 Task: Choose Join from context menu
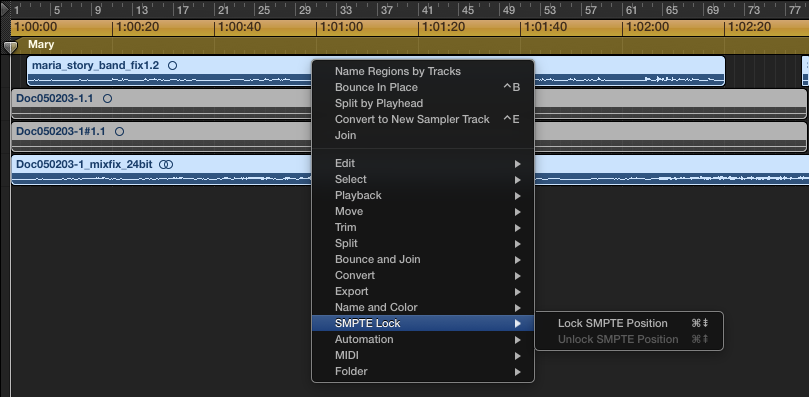[x=423, y=135]
